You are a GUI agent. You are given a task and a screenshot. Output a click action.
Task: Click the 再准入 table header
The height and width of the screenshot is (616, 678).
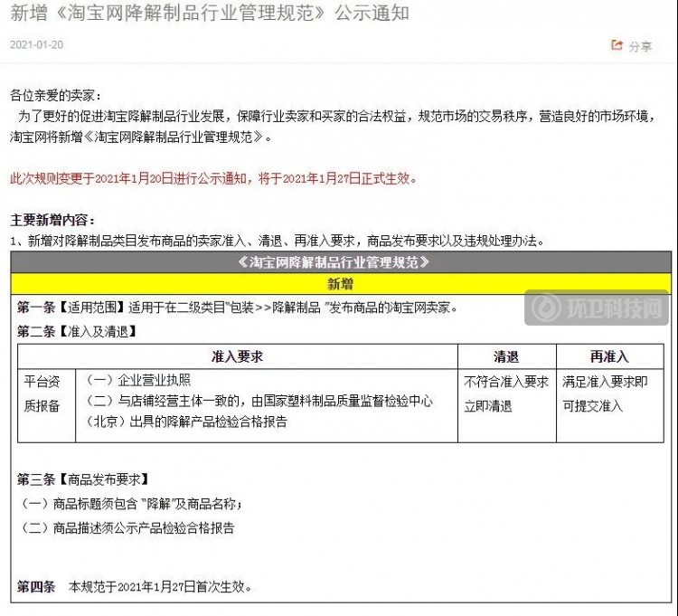click(609, 356)
